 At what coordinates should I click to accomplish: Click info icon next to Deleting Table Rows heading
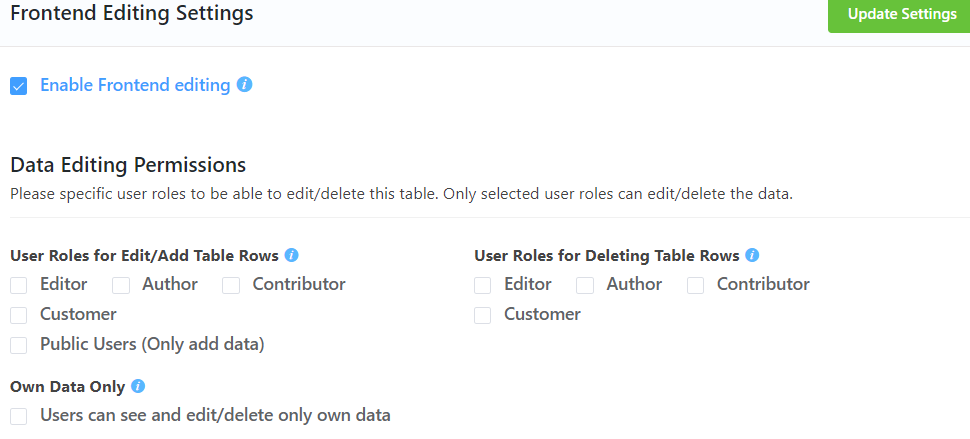[752, 255]
